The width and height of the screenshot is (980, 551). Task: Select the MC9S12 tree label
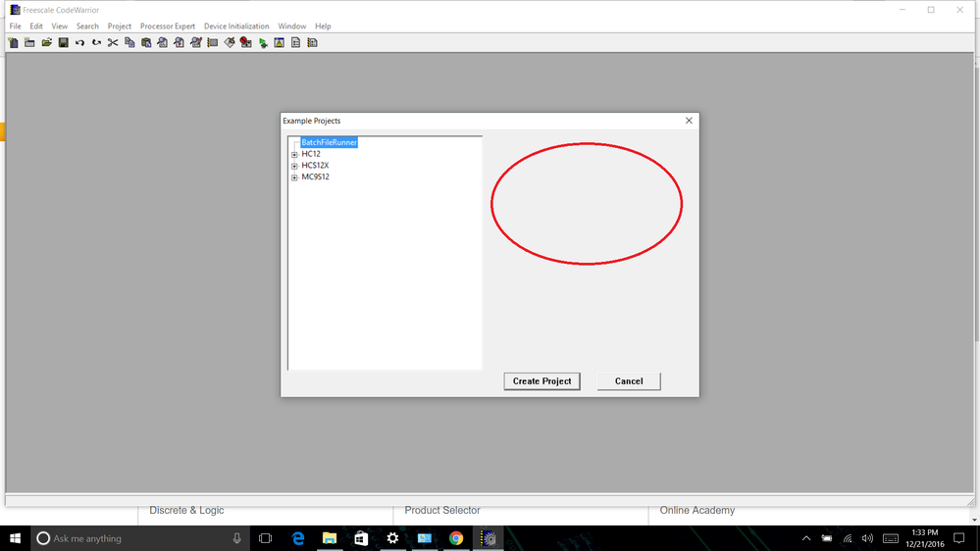click(315, 176)
